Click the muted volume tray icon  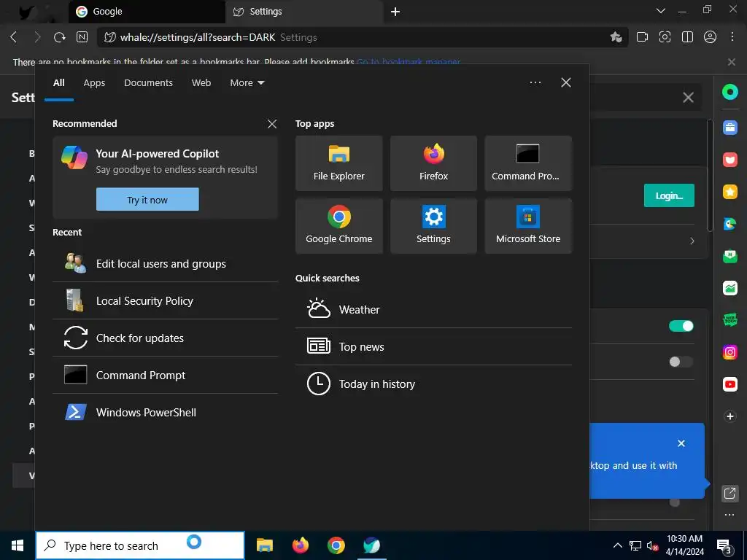653,545
